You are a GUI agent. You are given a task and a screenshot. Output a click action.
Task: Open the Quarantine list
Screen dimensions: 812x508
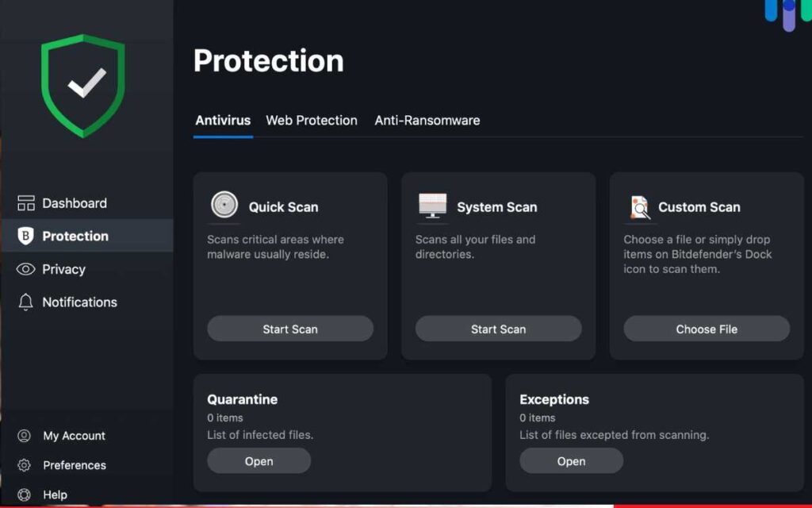coord(259,461)
